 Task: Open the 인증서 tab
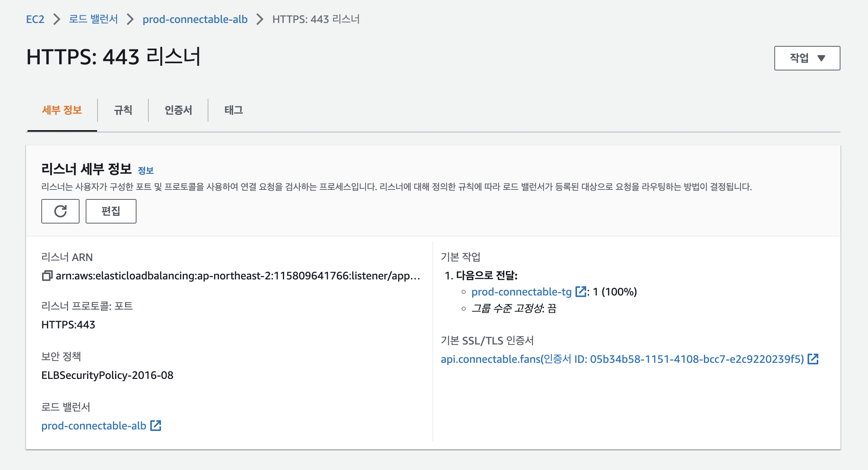[178, 110]
